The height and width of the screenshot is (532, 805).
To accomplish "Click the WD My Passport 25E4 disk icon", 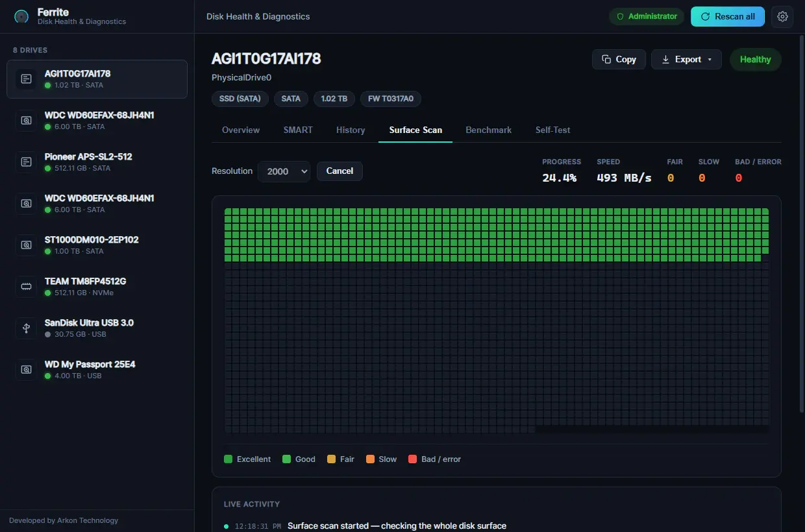I will (26, 370).
